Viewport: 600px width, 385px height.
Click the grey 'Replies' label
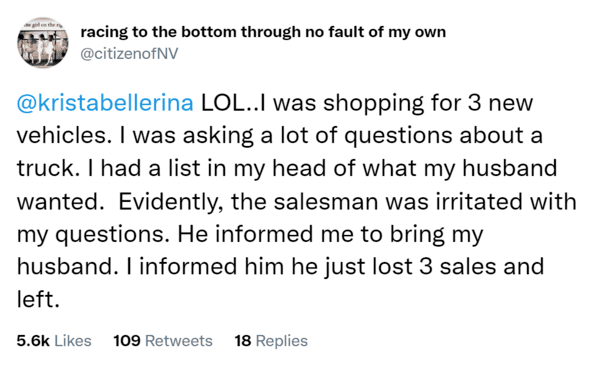[x=282, y=341]
